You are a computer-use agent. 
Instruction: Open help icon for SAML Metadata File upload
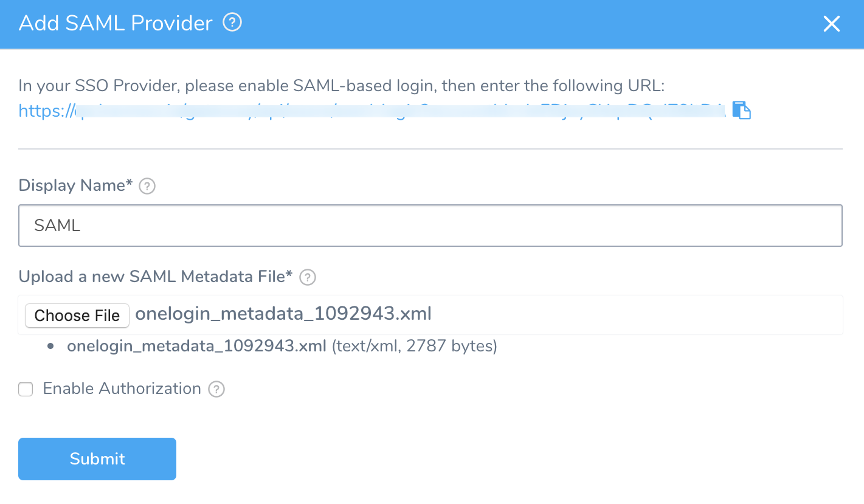308,277
